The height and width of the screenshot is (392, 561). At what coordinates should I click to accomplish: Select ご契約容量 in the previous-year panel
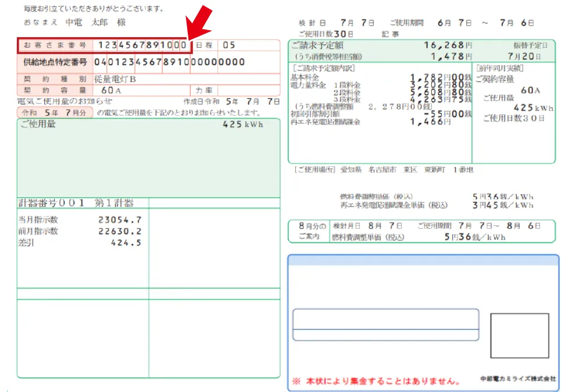point(495,79)
